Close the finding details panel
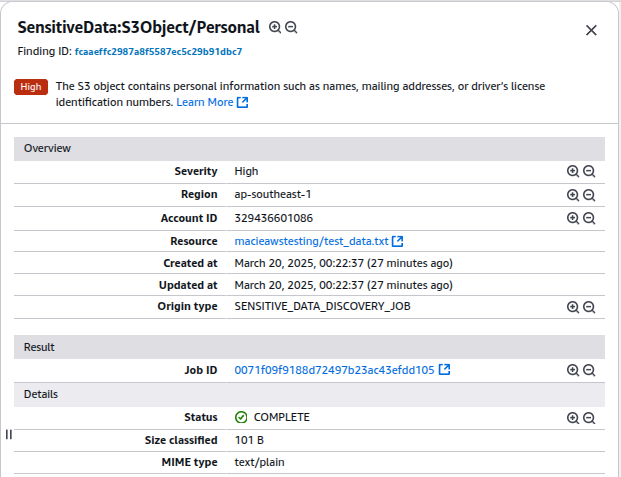This screenshot has height=477, width=621. pos(591,30)
